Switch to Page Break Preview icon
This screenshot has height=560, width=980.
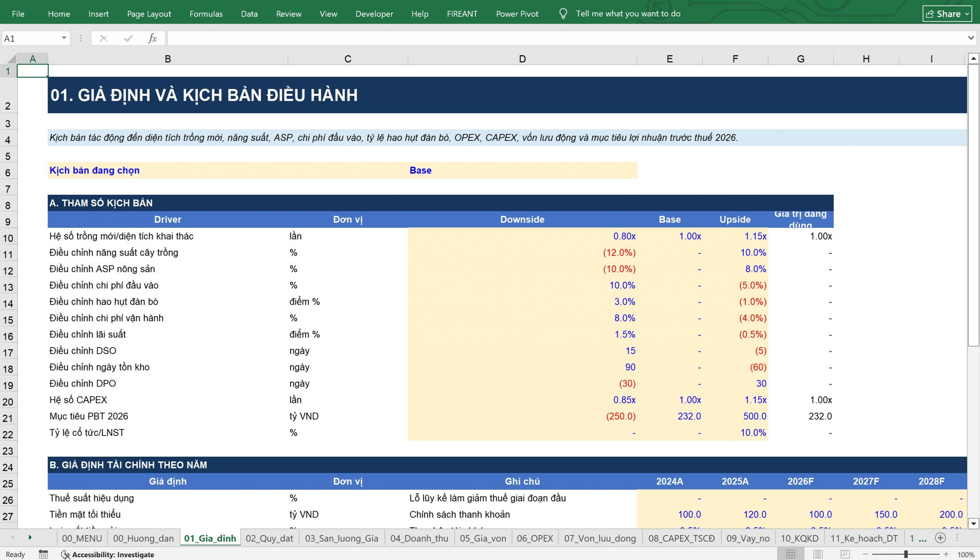845,554
